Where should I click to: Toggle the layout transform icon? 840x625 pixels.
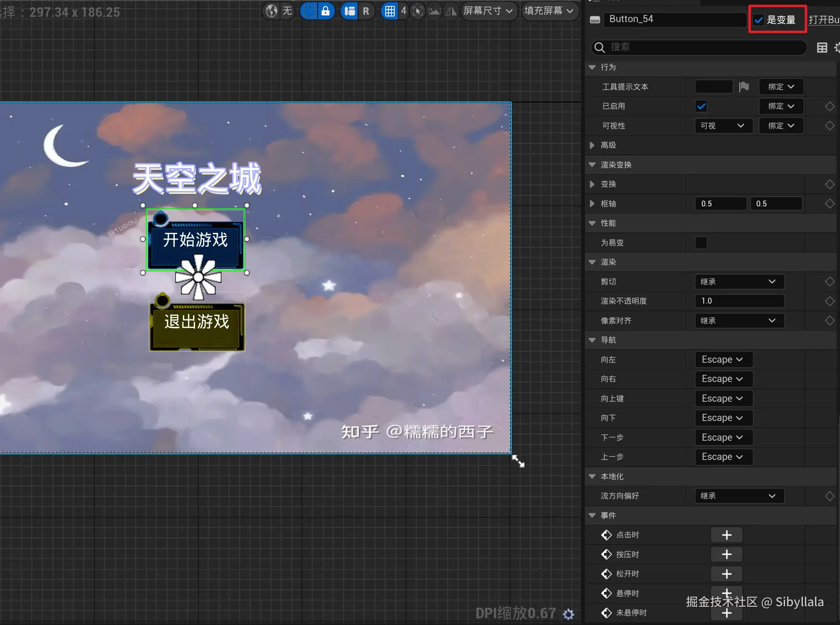(350, 11)
